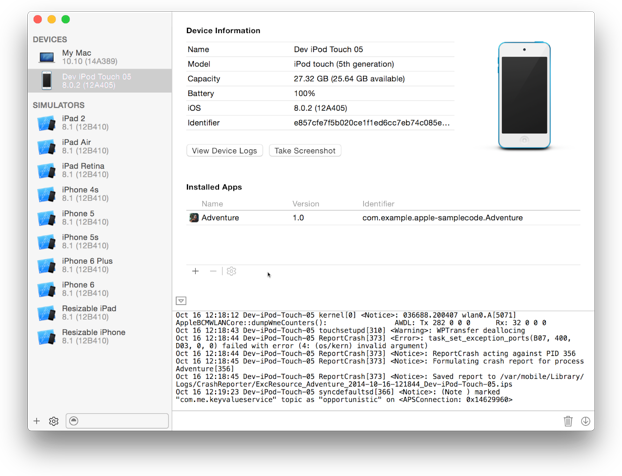
Task: Click the iPhone 5 simulator icon
Action: pos(46,219)
